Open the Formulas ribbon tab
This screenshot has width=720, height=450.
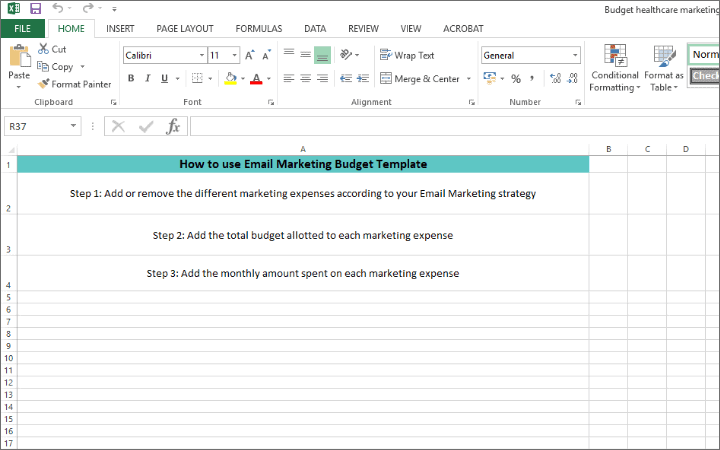pos(260,29)
